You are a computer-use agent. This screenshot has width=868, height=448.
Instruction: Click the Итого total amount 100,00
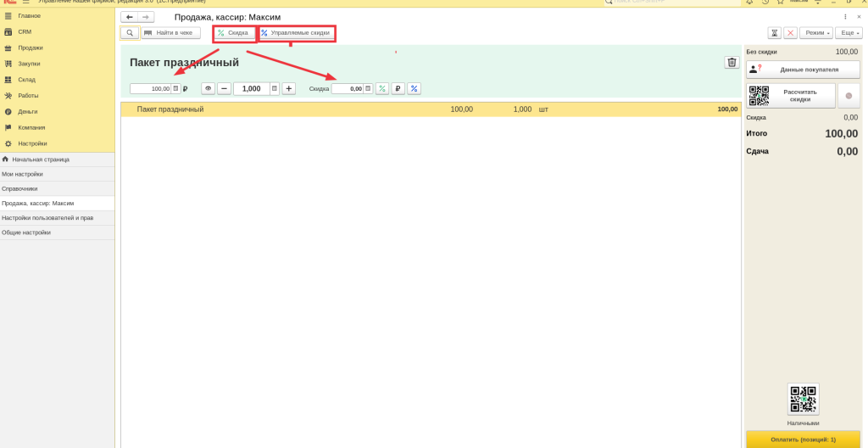pos(841,133)
